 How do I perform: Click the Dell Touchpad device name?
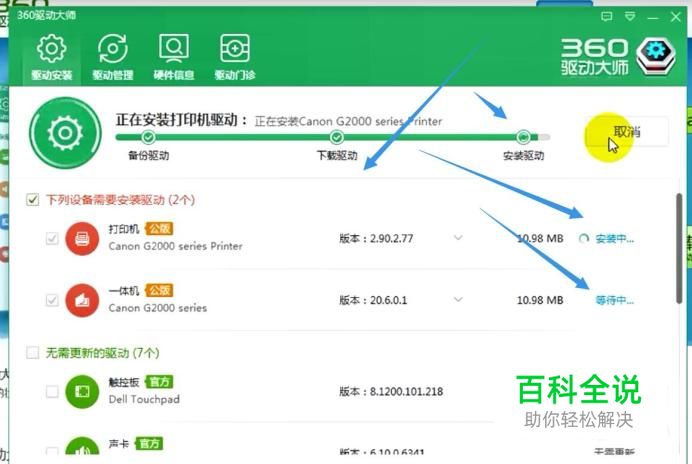click(x=144, y=399)
